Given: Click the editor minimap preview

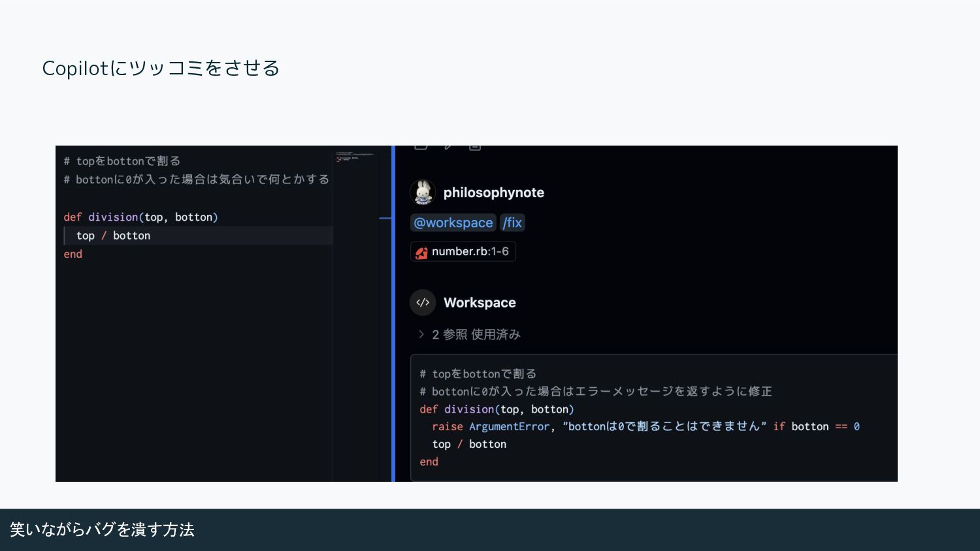Looking at the screenshot, I should click(x=355, y=157).
